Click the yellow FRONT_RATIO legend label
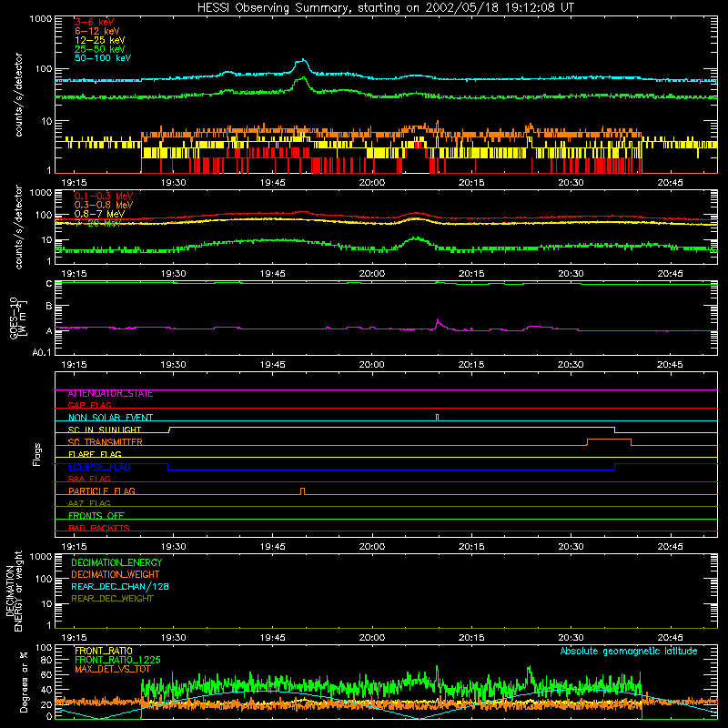728x728 pixels. pos(104,651)
